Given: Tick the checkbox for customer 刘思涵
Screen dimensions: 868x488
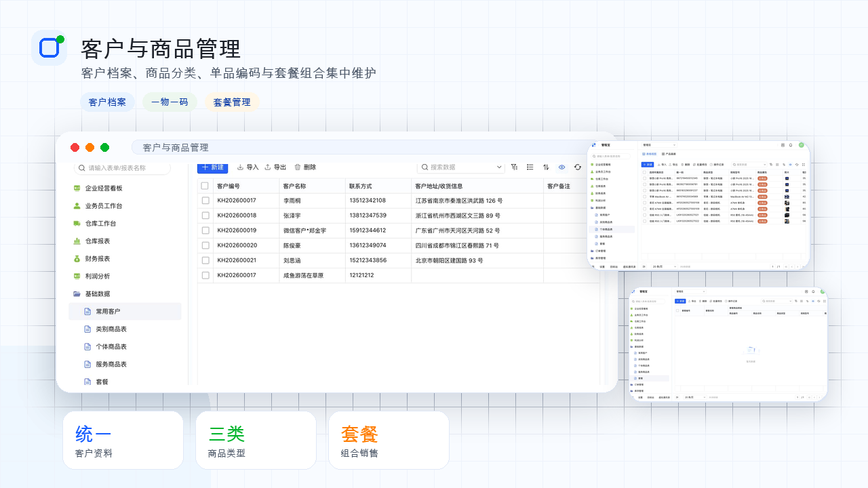Looking at the screenshot, I should [x=205, y=260].
